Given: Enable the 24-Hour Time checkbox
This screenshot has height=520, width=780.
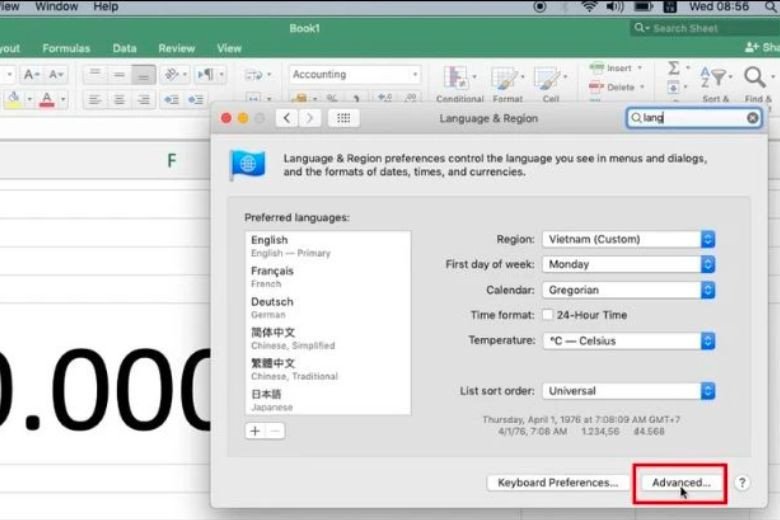Looking at the screenshot, I should [x=547, y=314].
